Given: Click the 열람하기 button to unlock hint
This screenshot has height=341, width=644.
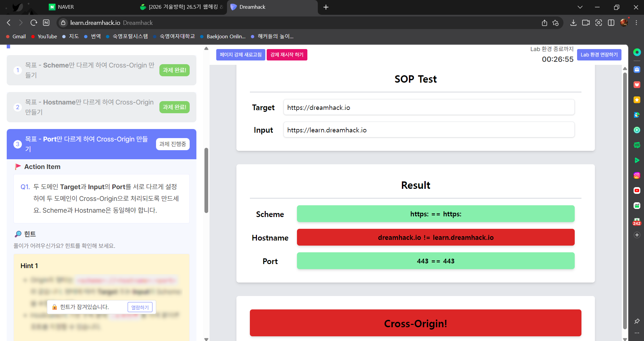Looking at the screenshot, I should click(140, 307).
